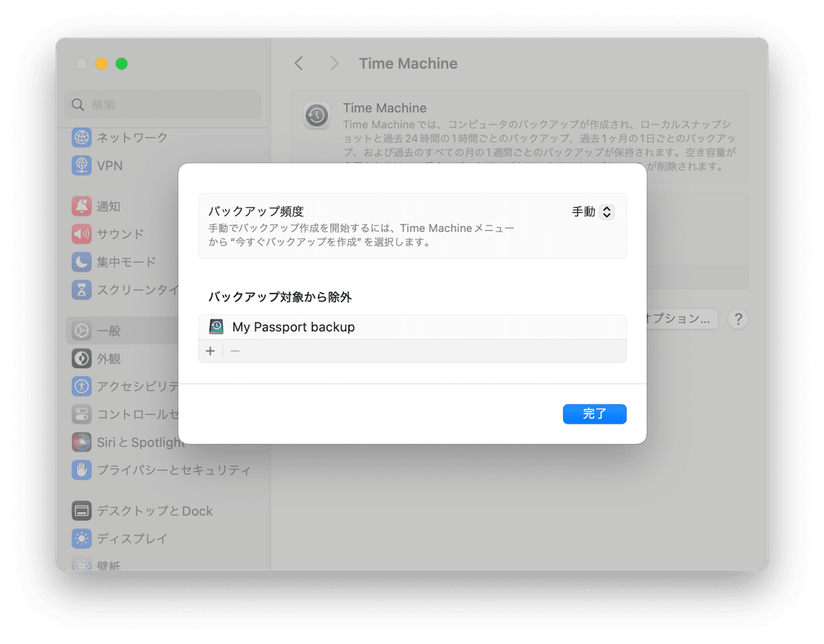The image size is (824, 644).
Task: Click the バックアップ頻度 label
Action: click(255, 212)
